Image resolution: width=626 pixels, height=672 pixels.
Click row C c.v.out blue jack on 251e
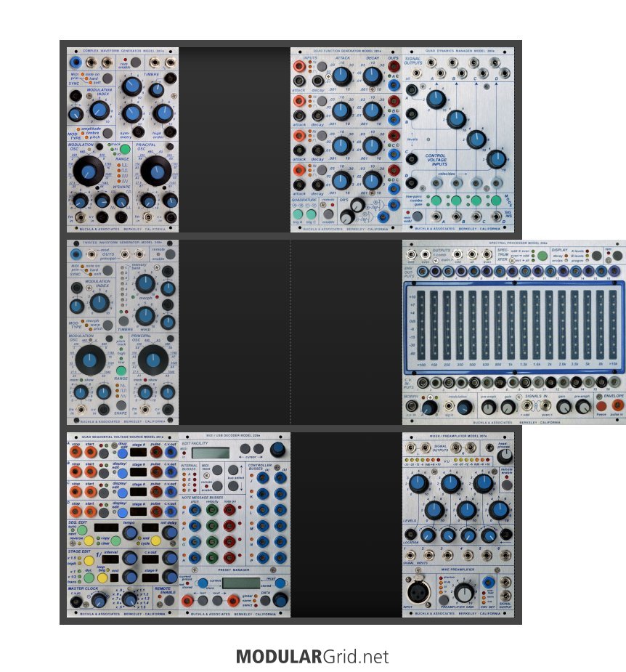click(x=170, y=492)
